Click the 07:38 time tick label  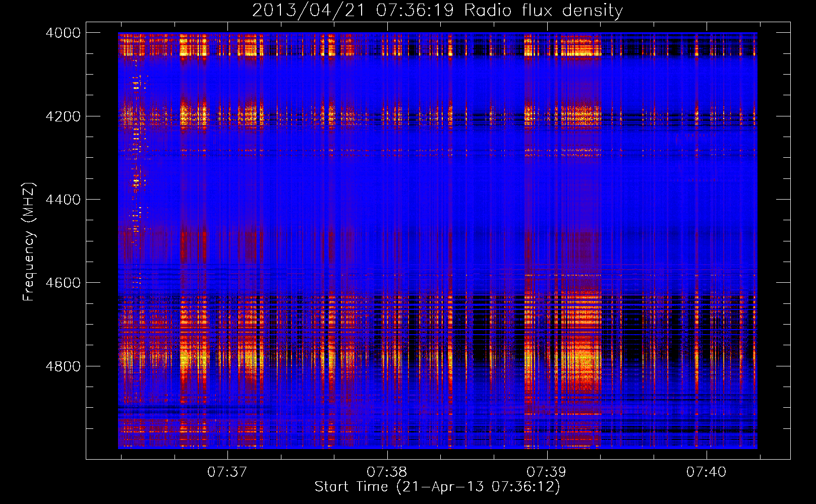pos(387,472)
